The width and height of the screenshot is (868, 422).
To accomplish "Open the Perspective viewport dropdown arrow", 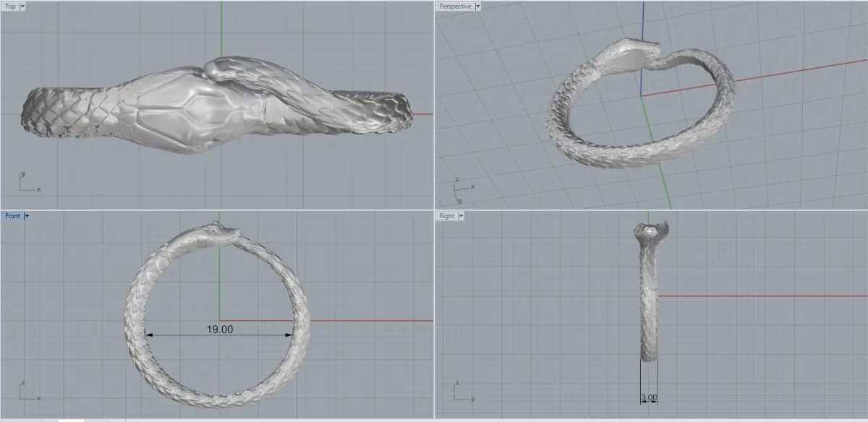I will (x=477, y=7).
